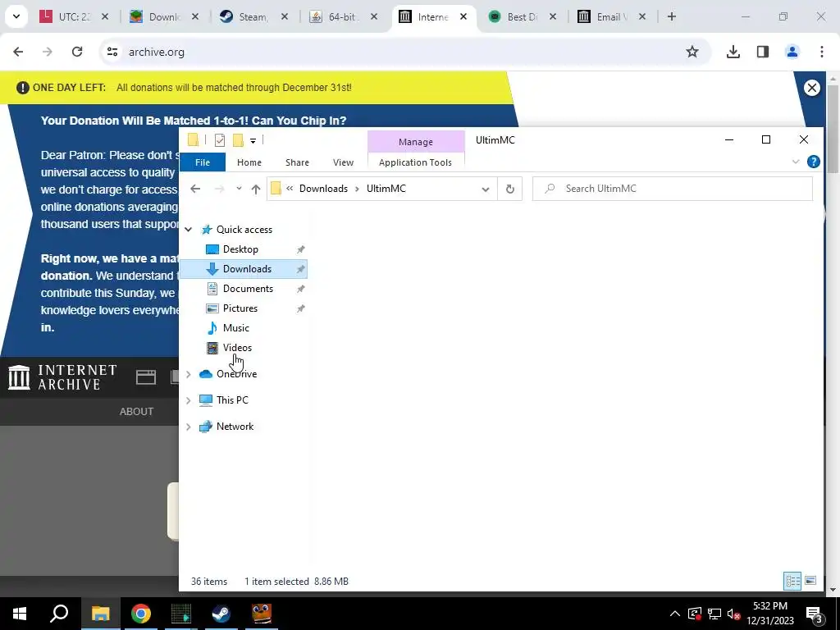Open Customize Quick Access Toolbar dropdown

pyautogui.click(x=253, y=141)
